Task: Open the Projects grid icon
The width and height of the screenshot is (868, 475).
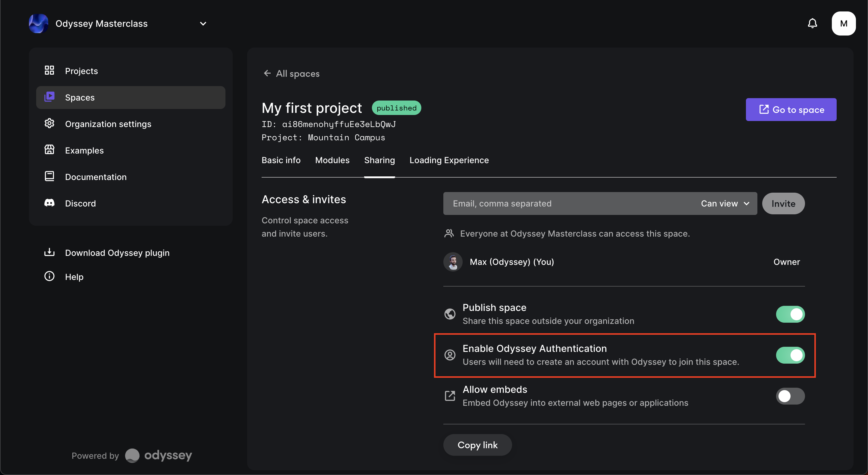Action: (49, 71)
